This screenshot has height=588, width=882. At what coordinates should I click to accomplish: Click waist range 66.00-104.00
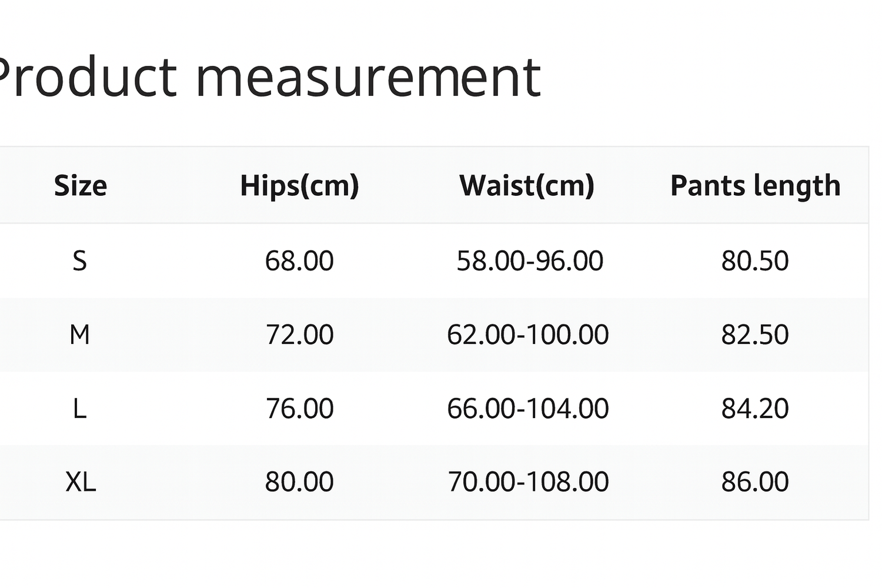(x=527, y=409)
